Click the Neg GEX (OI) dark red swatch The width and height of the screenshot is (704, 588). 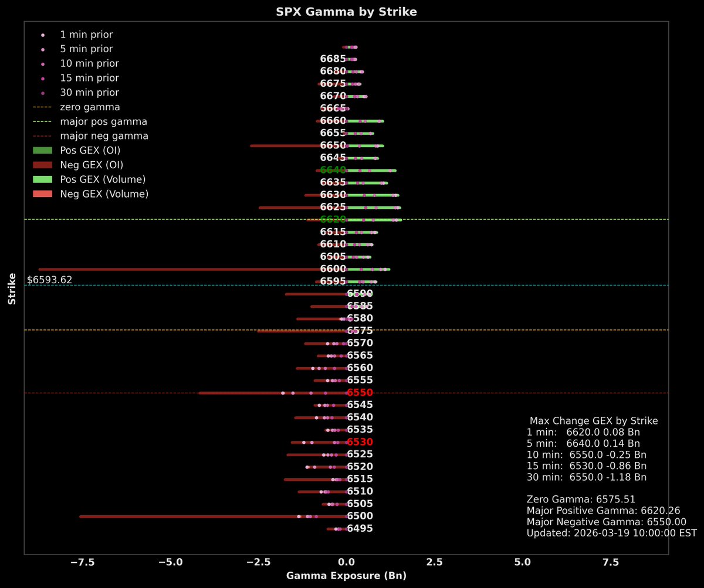click(42, 165)
